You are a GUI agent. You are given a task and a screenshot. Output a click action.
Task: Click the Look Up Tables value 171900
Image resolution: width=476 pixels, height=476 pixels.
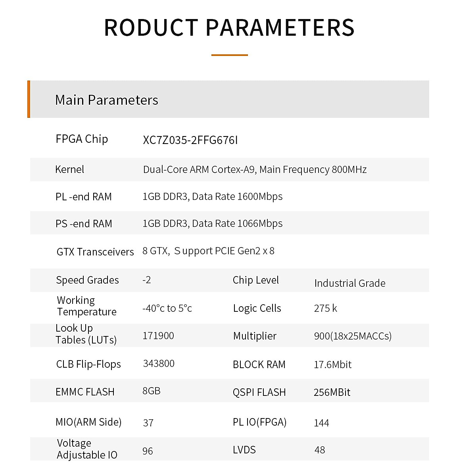coord(158,336)
